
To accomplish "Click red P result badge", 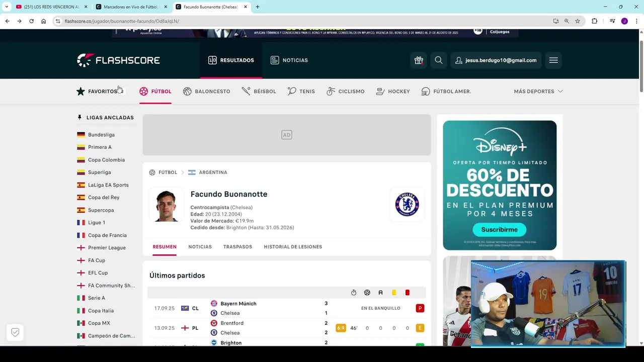I will 420,308.
